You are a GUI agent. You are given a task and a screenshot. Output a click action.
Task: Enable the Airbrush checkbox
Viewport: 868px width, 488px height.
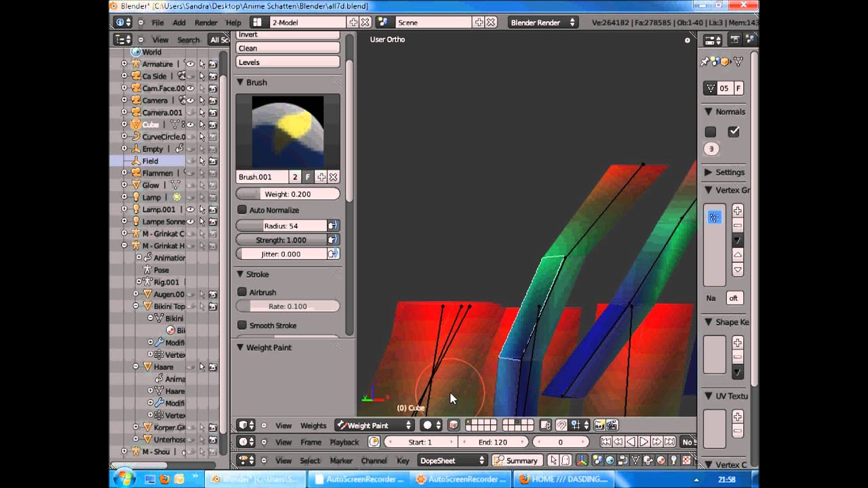[x=242, y=292]
